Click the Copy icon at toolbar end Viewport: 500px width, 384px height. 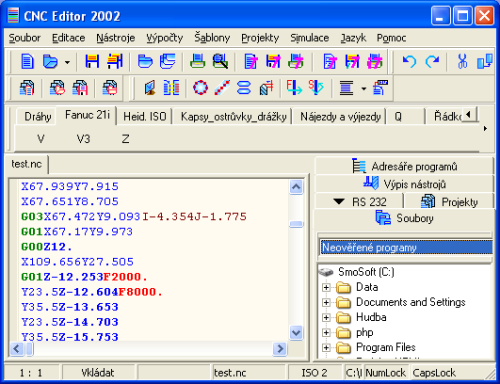[x=485, y=61]
